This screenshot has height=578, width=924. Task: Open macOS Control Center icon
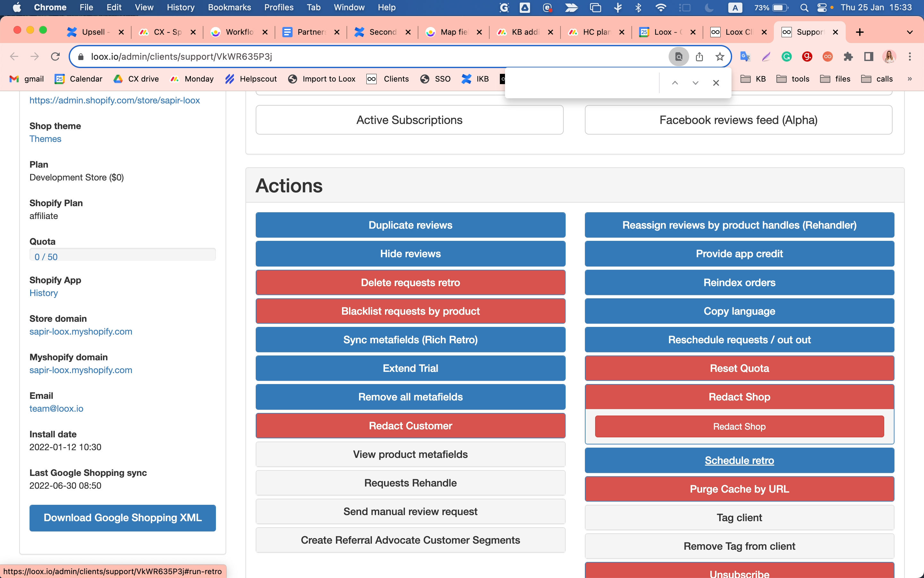click(822, 8)
